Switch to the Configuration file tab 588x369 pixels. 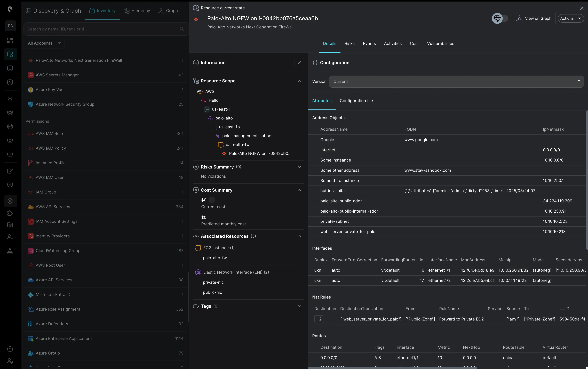(x=356, y=101)
